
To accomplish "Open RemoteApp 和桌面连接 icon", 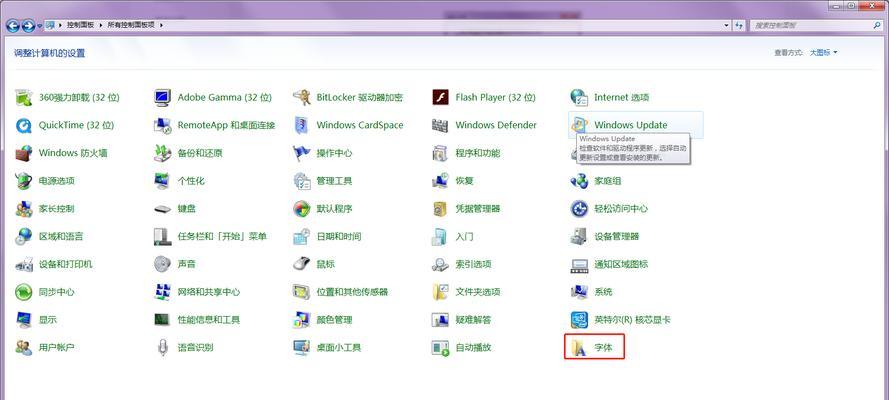I will click(163, 125).
